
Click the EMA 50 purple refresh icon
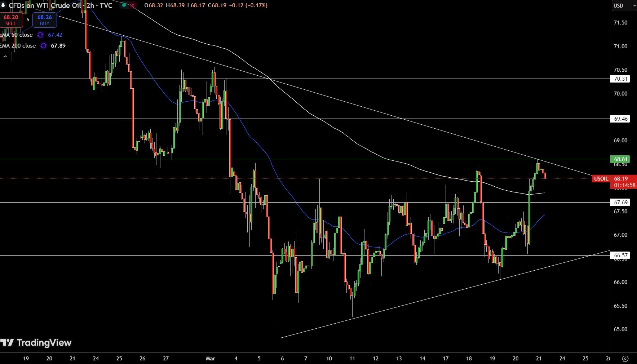(40, 35)
